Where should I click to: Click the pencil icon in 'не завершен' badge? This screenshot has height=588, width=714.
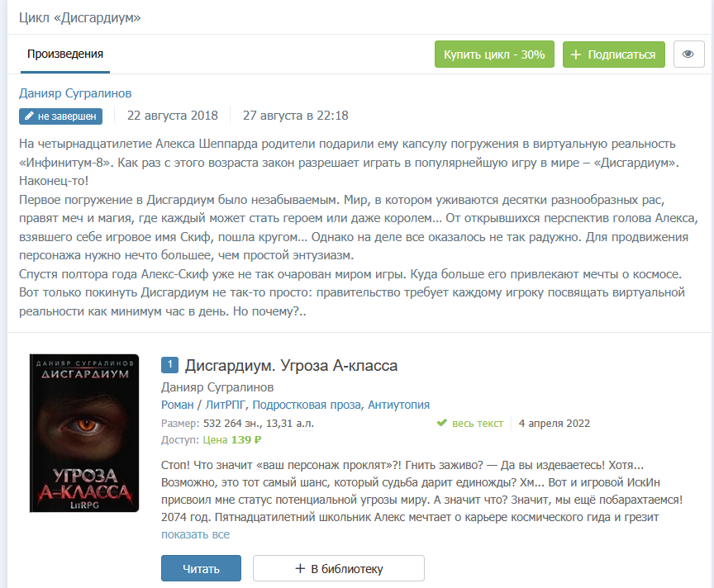tap(29, 116)
